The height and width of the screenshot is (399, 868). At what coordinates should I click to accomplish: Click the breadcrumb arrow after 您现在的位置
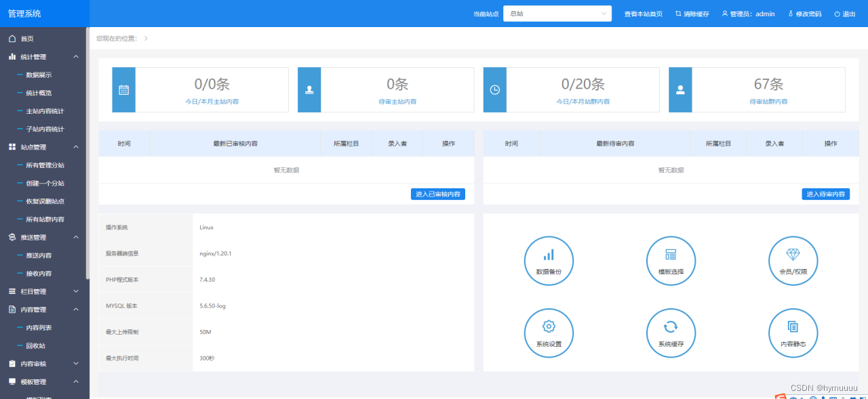point(146,39)
